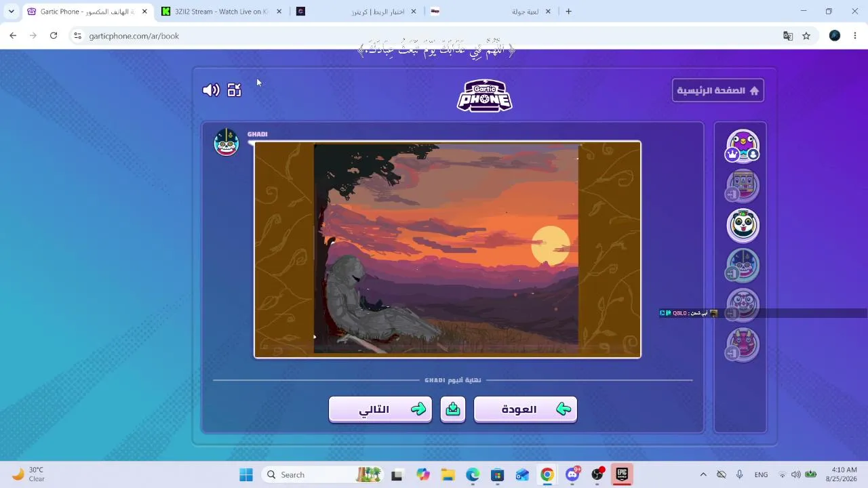
Task: Select the purple bird player with crown
Action: point(743,146)
